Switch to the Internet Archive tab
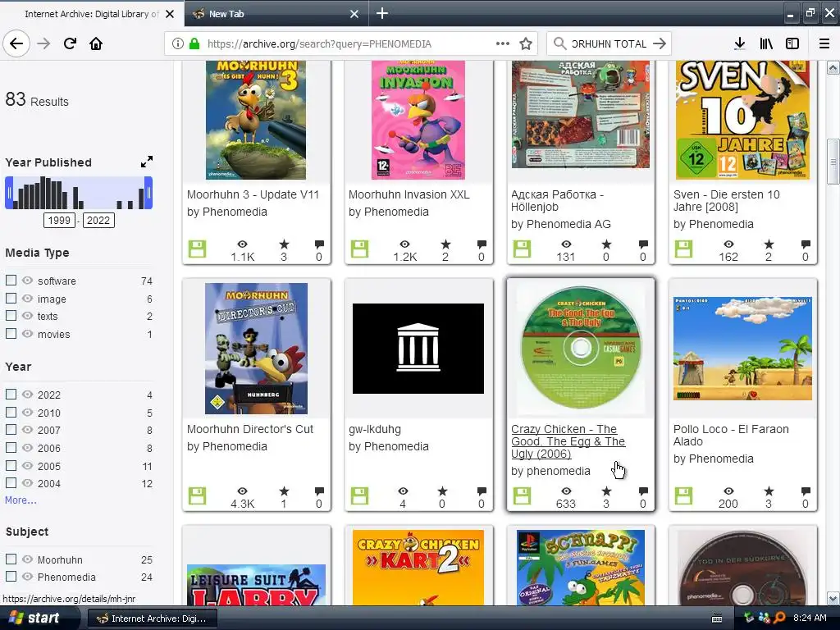 click(92, 14)
